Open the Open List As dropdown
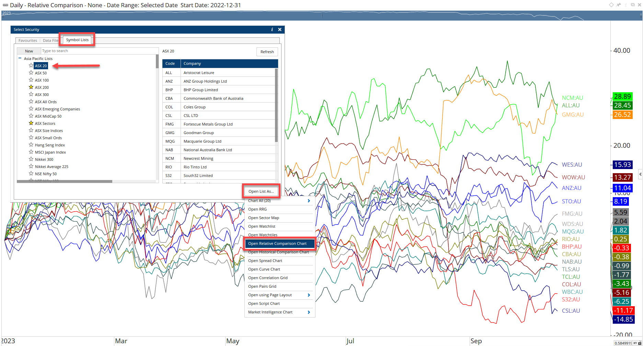 tap(261, 191)
